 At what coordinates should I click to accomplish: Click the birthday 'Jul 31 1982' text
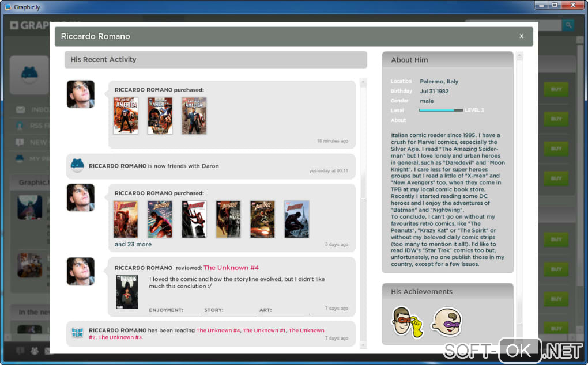[x=434, y=91]
